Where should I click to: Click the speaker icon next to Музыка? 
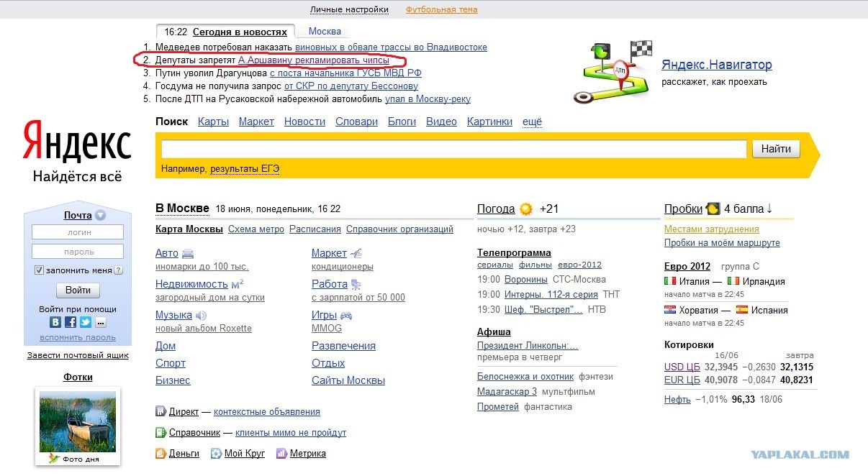click(x=201, y=316)
